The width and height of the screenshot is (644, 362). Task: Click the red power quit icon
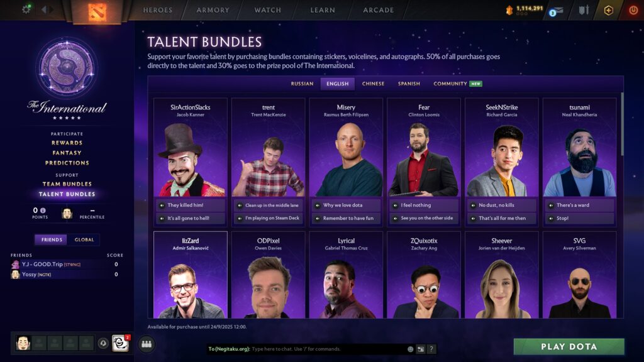click(x=633, y=10)
